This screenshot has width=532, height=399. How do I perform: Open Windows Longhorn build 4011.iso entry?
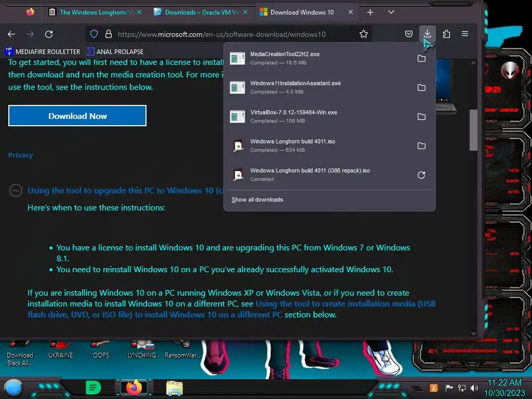(x=319, y=146)
